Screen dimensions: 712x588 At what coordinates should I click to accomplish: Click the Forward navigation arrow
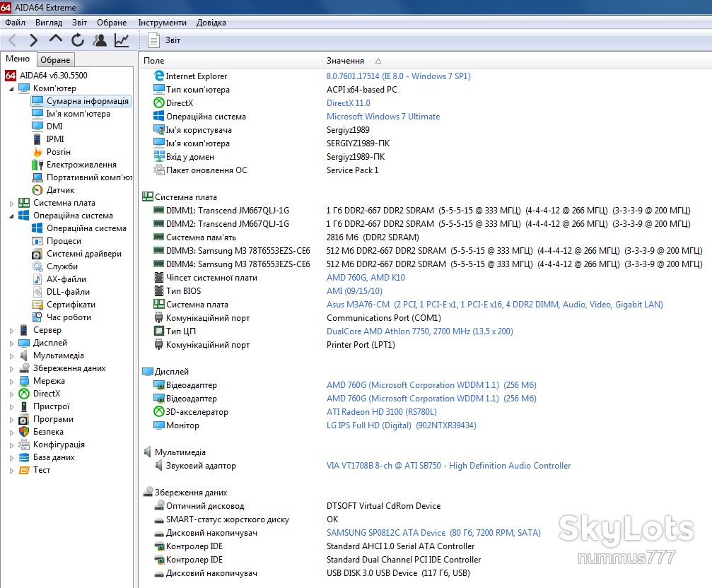click(34, 40)
